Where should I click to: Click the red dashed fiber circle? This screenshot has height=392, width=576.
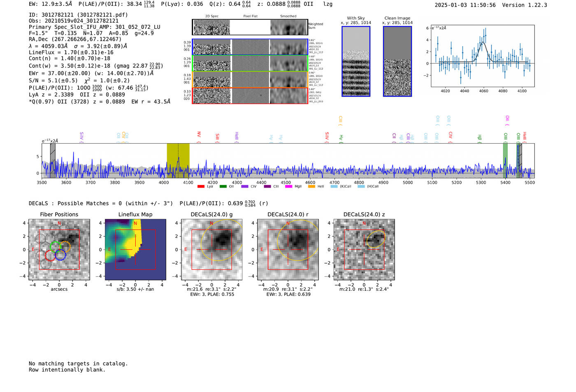click(x=51, y=255)
